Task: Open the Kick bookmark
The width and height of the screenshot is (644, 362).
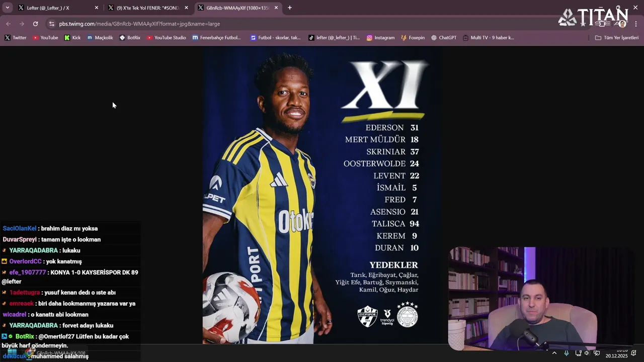Action: (x=72, y=38)
